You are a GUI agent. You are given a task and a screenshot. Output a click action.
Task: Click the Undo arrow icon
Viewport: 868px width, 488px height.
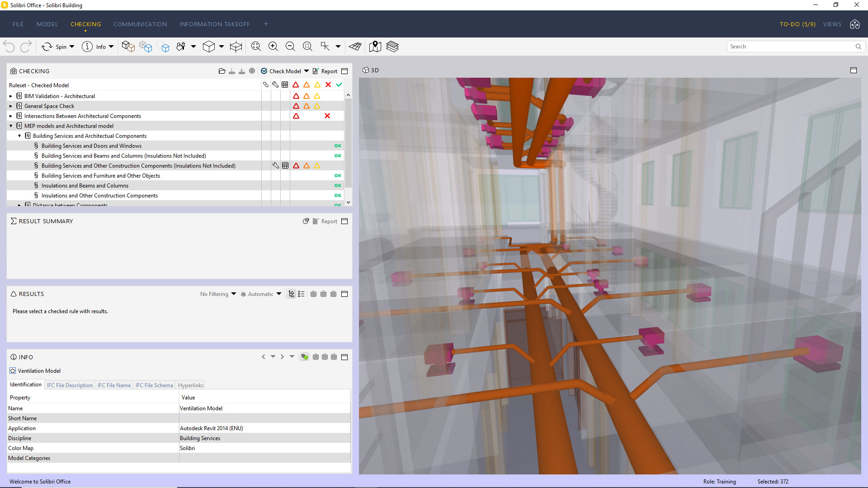9,47
